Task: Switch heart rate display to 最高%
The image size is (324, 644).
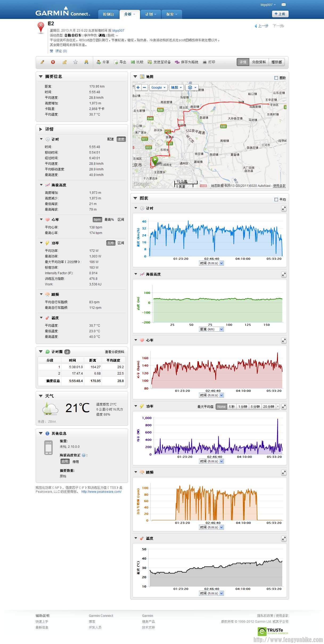Action: 109,220
